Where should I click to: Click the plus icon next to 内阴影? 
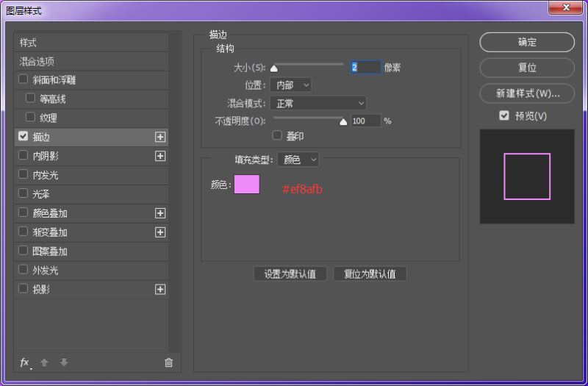[160, 156]
